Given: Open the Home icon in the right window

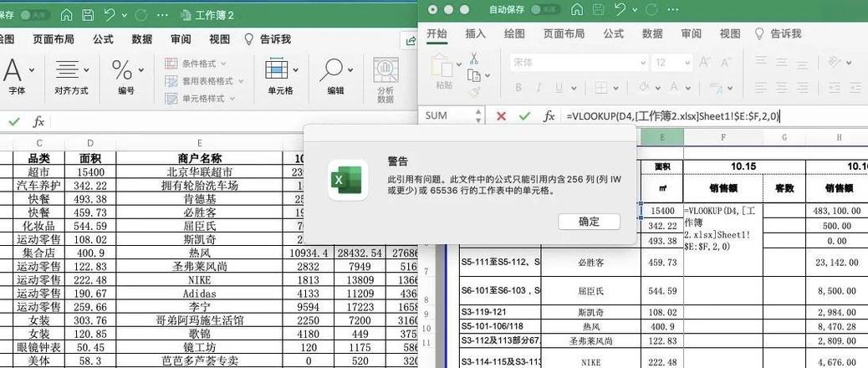Looking at the screenshot, I should tap(577, 9).
